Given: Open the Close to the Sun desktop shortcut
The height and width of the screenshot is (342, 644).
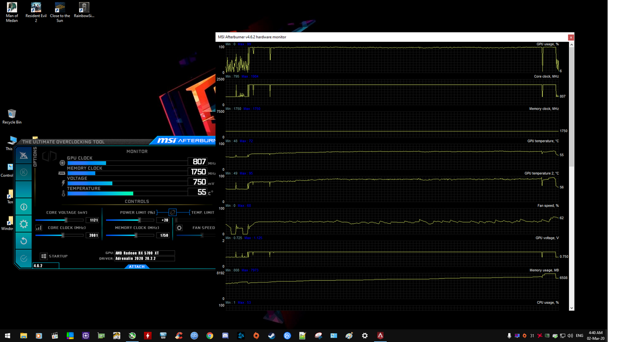Looking at the screenshot, I should point(60,12).
